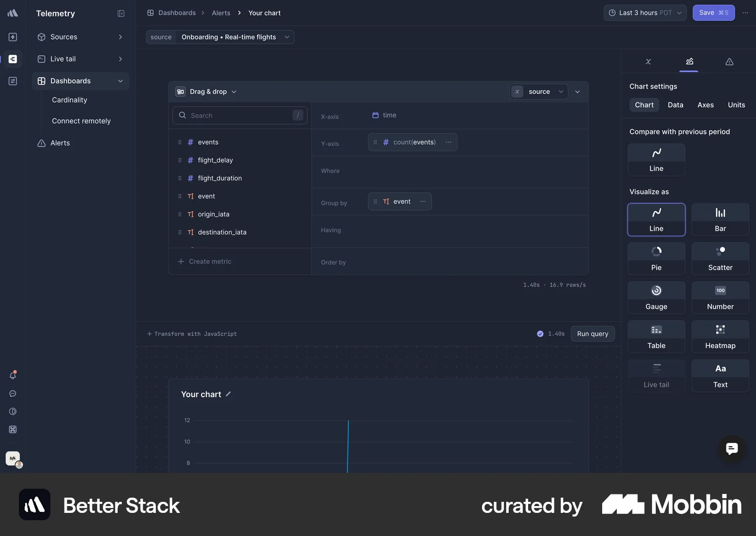The width and height of the screenshot is (756, 536).
Task: Focus the fields Search input
Action: click(x=240, y=116)
